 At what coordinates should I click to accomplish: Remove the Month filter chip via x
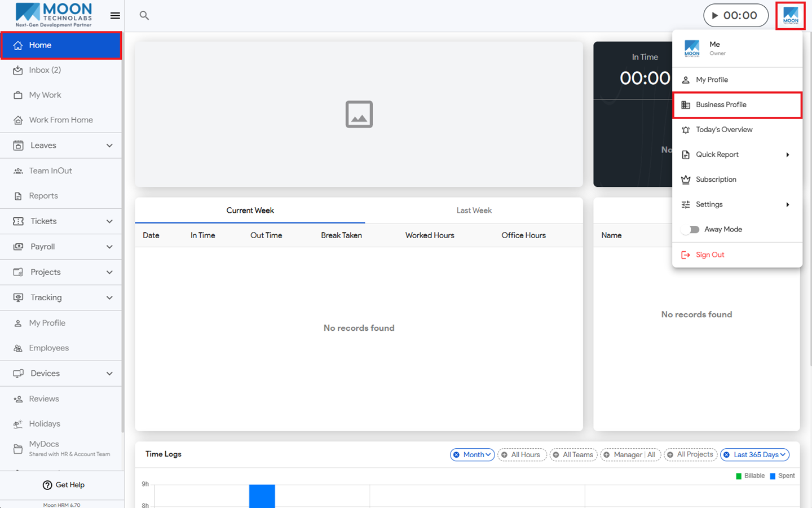coord(456,455)
